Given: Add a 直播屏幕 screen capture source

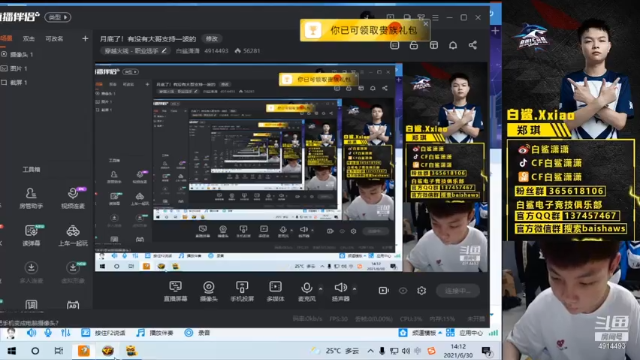Looking at the screenshot, I should pos(176,291).
